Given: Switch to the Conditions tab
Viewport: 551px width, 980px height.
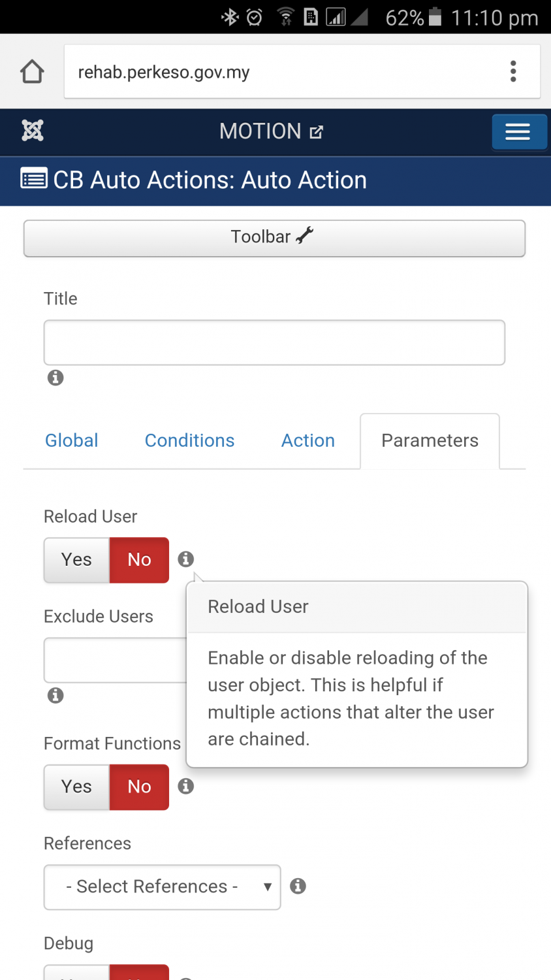Looking at the screenshot, I should point(189,440).
